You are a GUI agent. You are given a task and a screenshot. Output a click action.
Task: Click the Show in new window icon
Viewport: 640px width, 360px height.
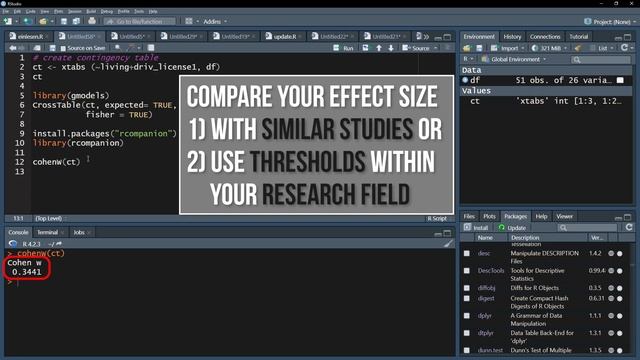click(x=37, y=48)
